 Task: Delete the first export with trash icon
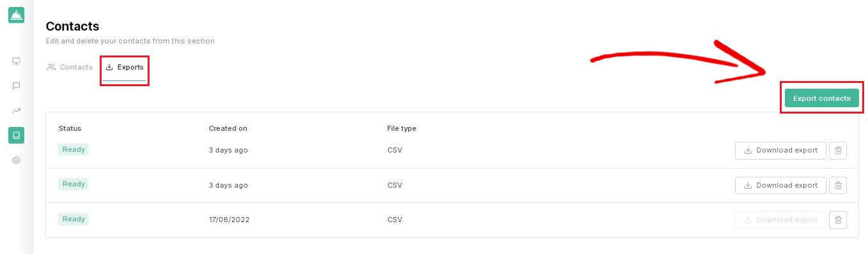[x=838, y=151]
